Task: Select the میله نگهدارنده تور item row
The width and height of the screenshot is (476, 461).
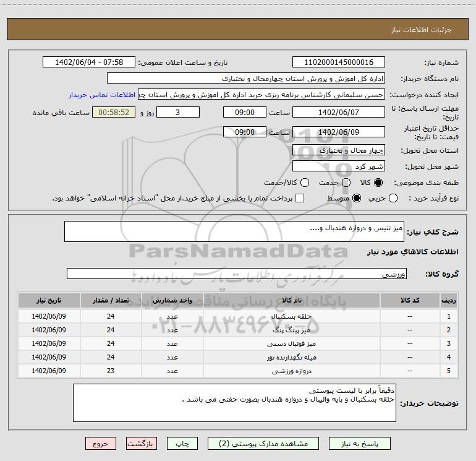Action: coord(238,357)
